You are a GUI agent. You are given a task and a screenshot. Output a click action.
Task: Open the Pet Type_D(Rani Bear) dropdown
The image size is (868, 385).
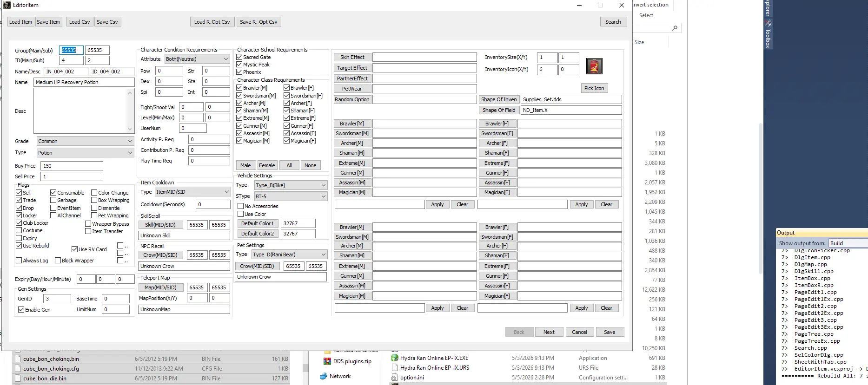pyautogui.click(x=289, y=254)
